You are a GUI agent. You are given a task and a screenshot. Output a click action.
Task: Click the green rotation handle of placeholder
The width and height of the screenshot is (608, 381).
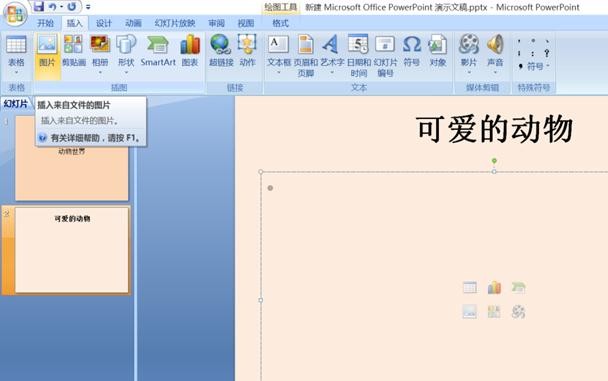tap(494, 160)
